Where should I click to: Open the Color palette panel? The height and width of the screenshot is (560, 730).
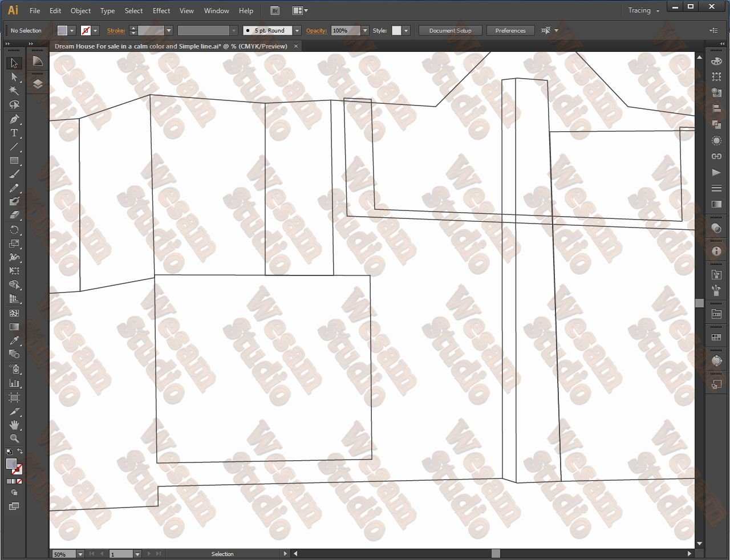tap(716, 61)
